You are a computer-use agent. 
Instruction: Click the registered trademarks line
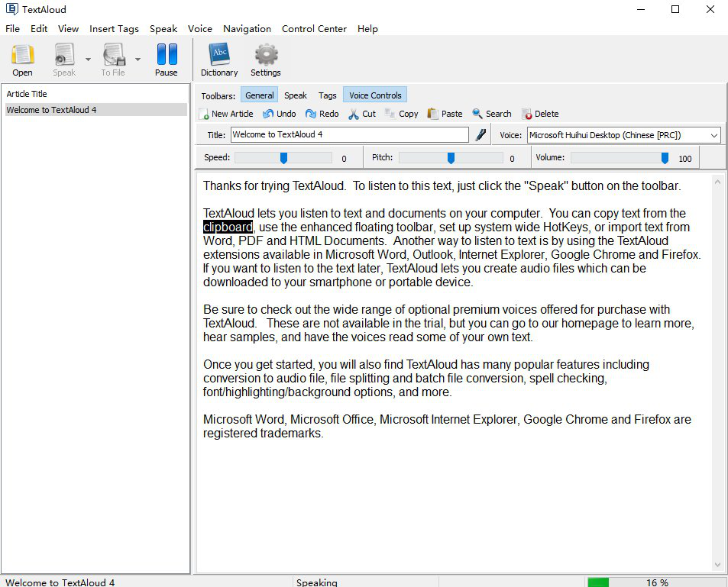click(x=263, y=433)
